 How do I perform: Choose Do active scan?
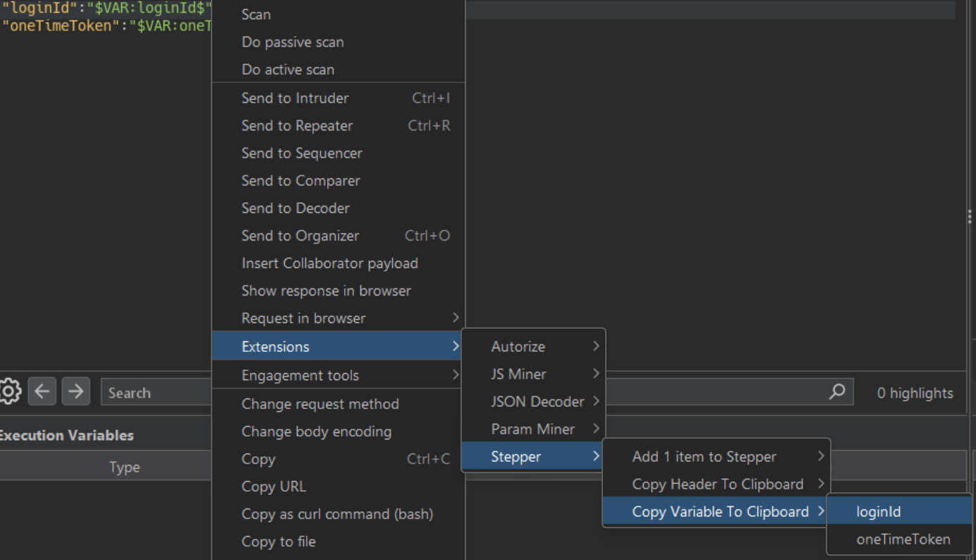(x=338, y=69)
